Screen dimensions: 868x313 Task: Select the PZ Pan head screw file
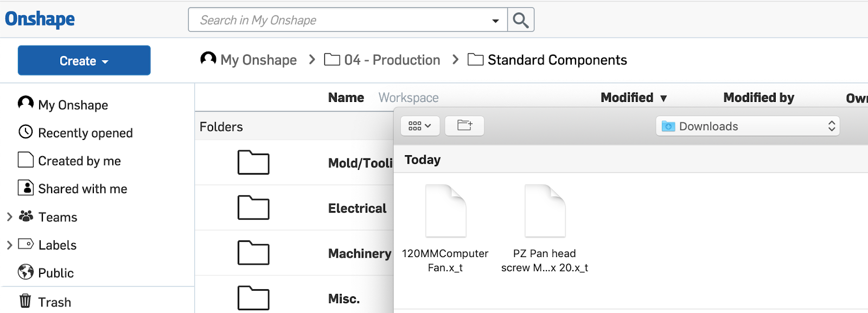[x=545, y=211]
